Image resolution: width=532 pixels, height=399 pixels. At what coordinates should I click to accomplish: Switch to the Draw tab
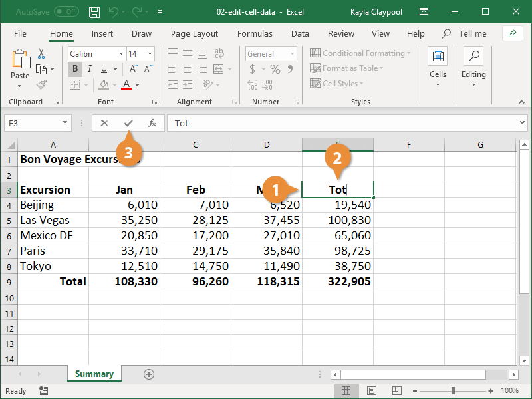coord(142,34)
